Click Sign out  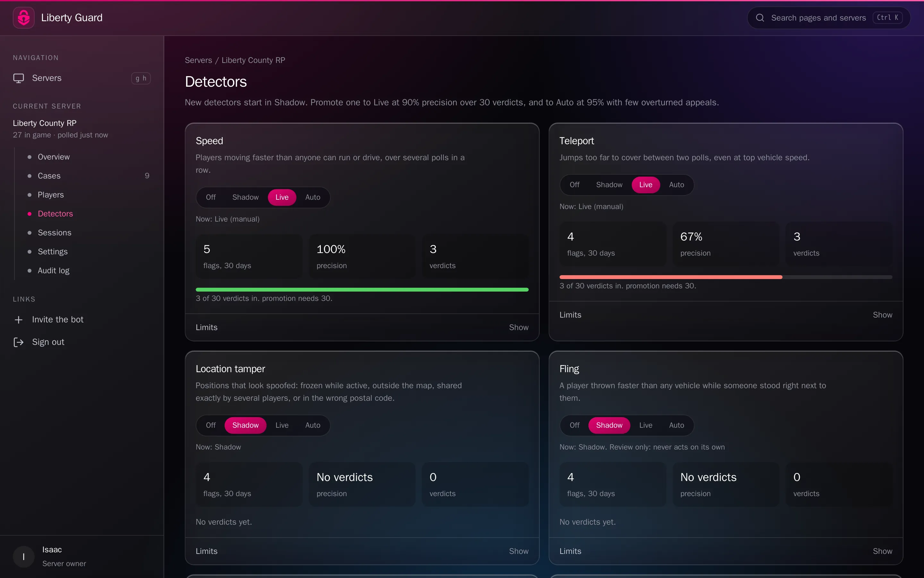pyautogui.click(x=48, y=342)
